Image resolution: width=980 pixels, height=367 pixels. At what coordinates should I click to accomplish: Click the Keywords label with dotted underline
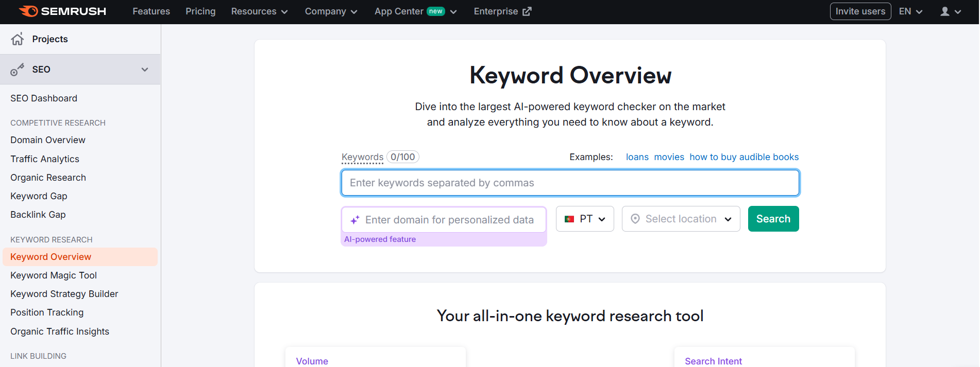[362, 157]
